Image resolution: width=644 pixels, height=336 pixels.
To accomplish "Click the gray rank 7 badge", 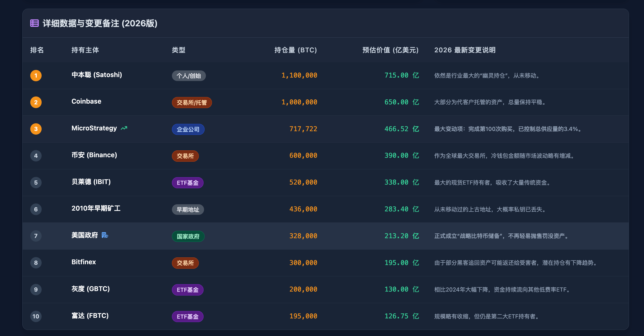I will click(36, 236).
